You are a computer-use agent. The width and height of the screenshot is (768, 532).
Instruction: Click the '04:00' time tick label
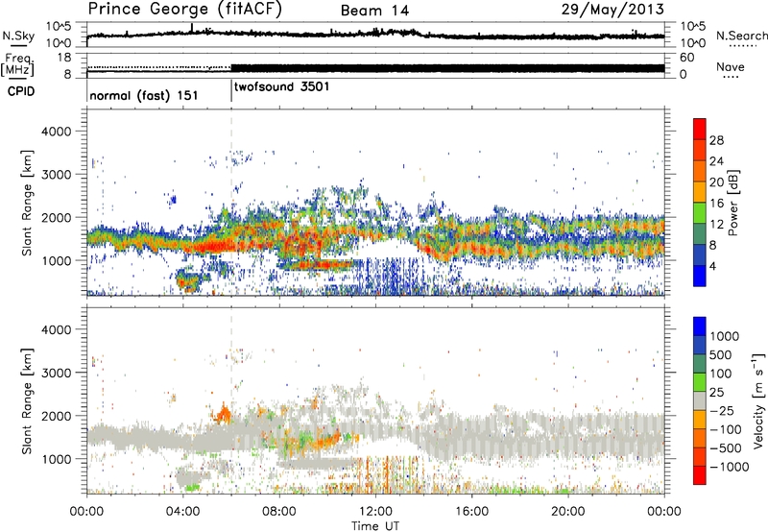(x=182, y=512)
